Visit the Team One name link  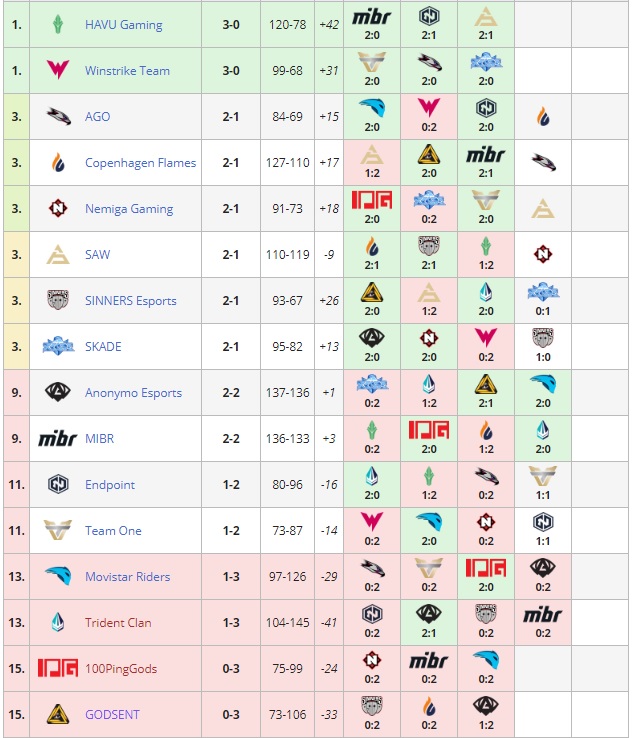113,530
